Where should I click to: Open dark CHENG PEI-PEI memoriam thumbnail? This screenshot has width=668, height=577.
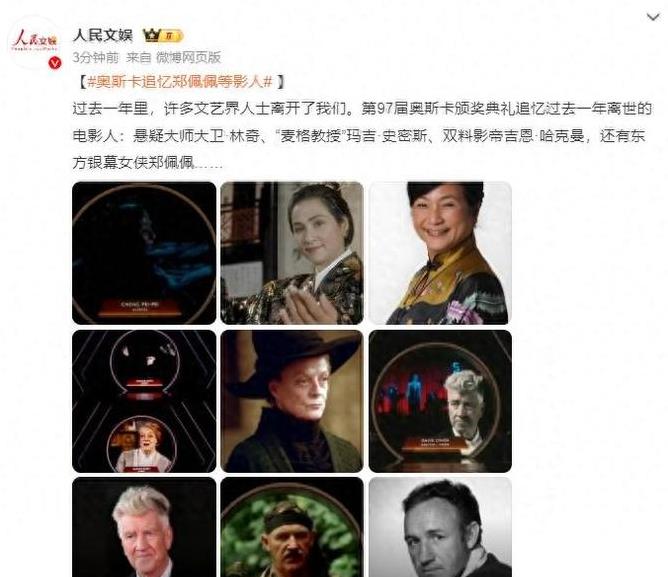[144, 253]
